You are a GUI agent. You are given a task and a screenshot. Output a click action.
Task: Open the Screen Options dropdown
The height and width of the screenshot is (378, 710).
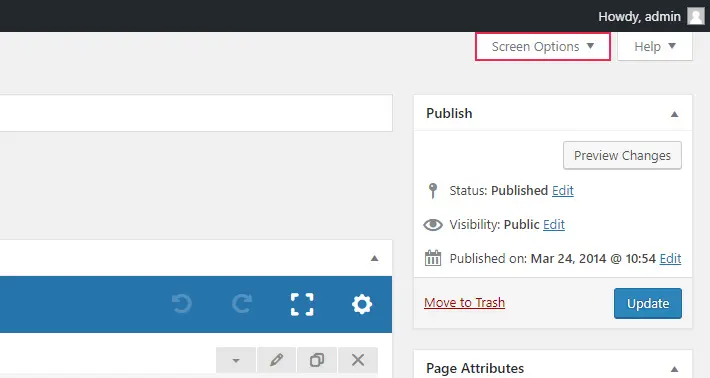tap(543, 46)
